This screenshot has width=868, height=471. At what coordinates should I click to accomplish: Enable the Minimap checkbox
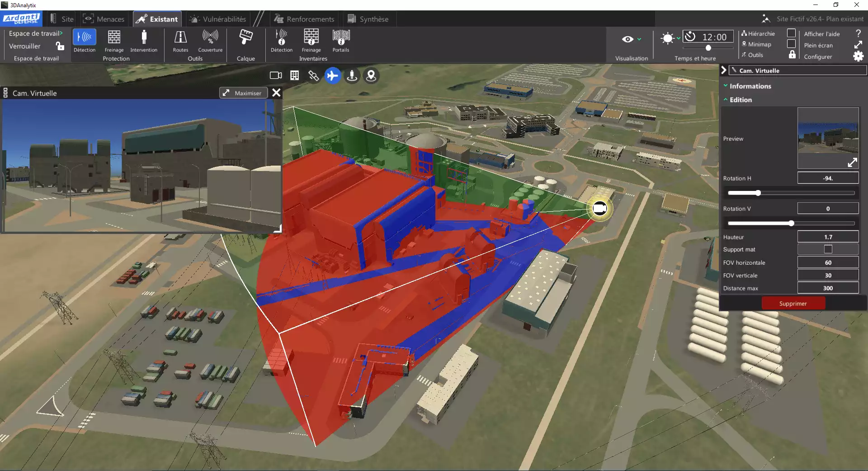[791, 44]
